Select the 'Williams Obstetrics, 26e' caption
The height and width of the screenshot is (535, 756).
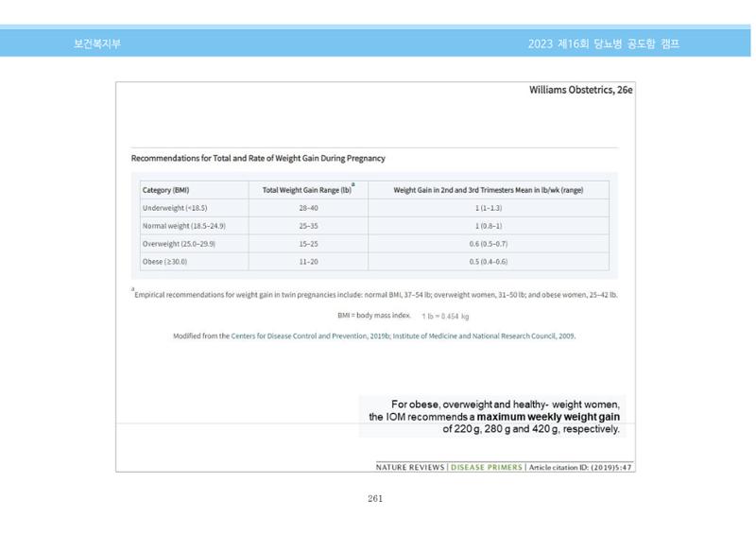tap(581, 90)
